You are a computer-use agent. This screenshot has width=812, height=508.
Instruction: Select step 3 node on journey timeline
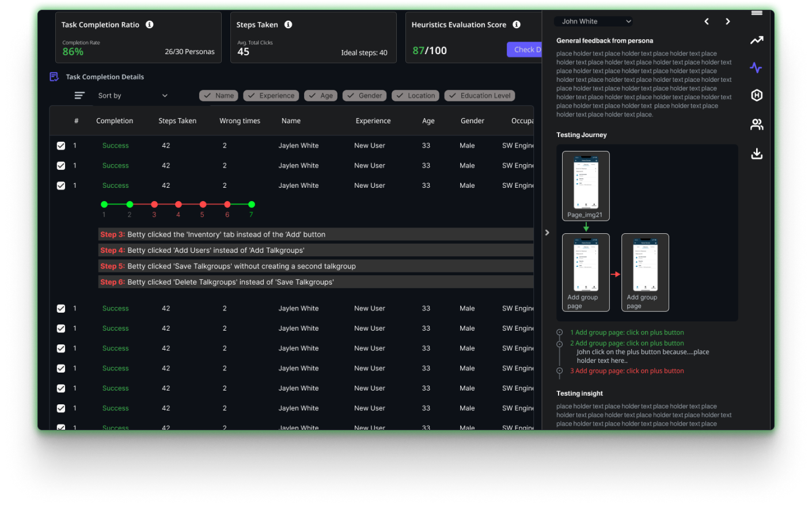tap(154, 204)
